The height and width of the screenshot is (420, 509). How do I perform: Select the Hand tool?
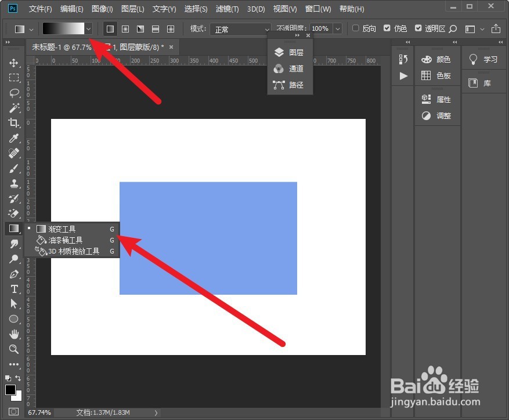click(x=13, y=334)
